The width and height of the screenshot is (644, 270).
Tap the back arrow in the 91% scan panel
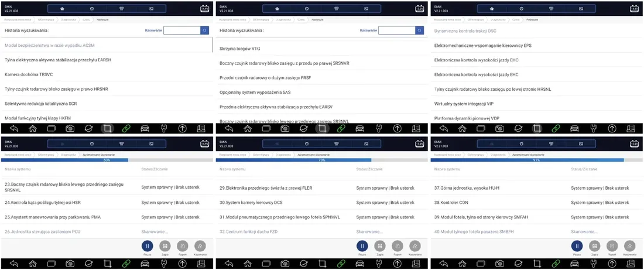coord(443,264)
